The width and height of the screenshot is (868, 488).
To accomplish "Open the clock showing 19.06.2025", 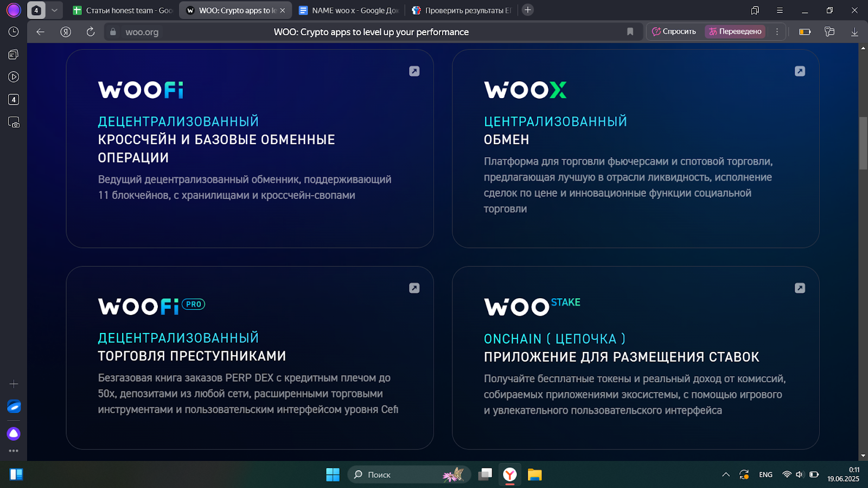I will 843,474.
